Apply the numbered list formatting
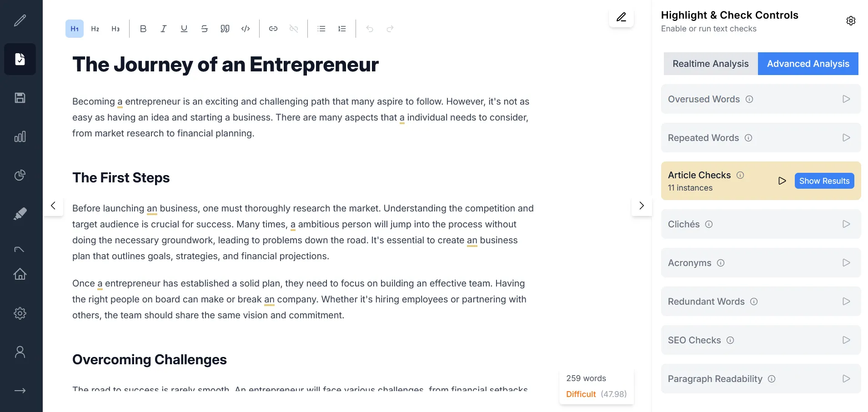 tap(342, 28)
